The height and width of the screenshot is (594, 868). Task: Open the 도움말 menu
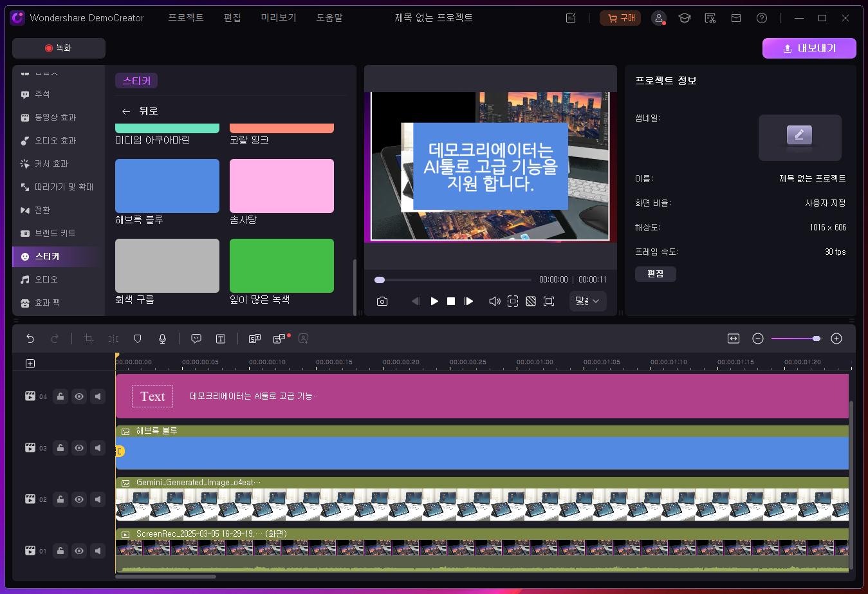point(329,18)
